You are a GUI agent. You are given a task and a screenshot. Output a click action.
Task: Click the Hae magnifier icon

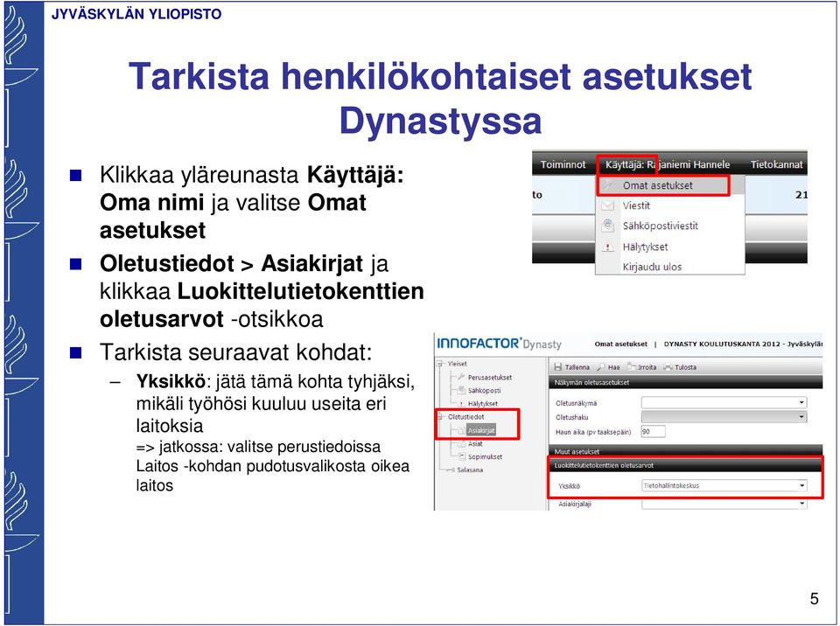click(x=601, y=367)
